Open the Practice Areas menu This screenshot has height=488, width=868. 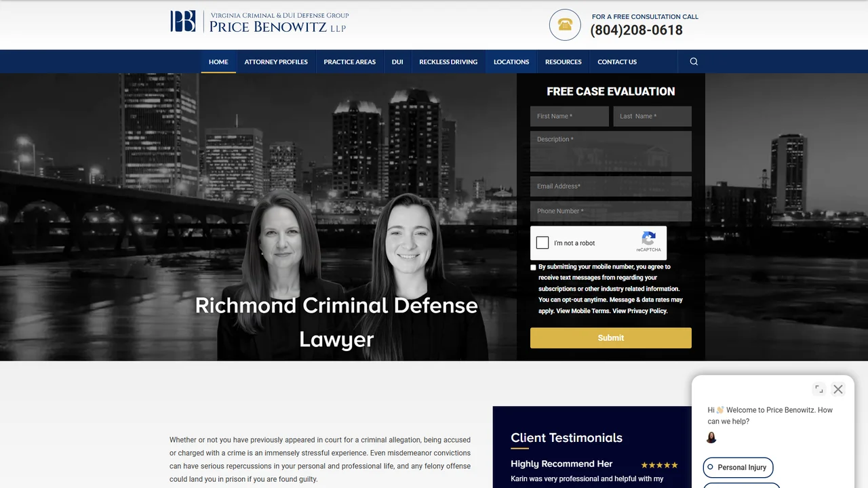pyautogui.click(x=350, y=62)
